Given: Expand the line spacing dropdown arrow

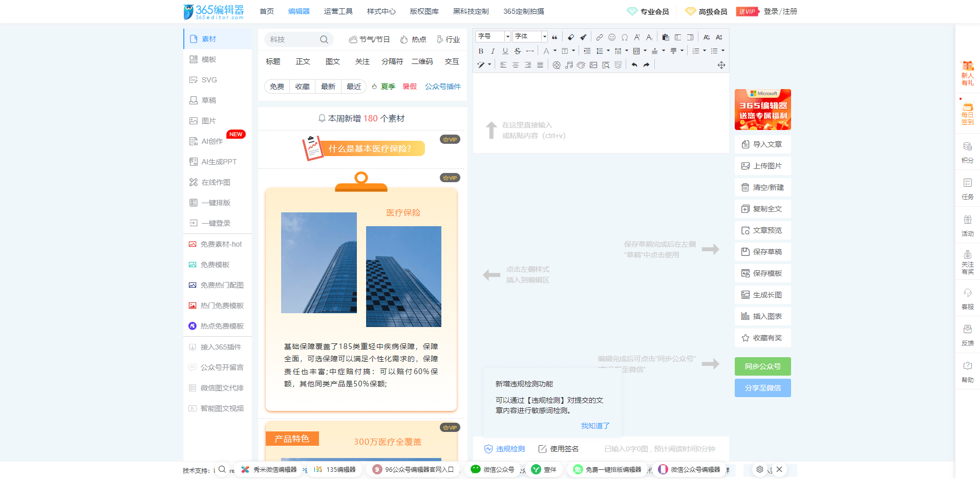Looking at the screenshot, I should (x=608, y=51).
